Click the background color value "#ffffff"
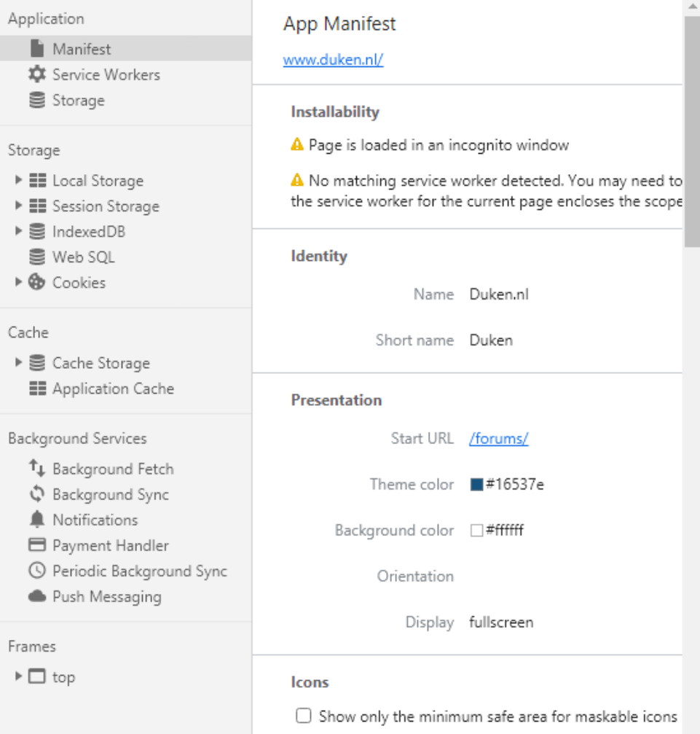The height and width of the screenshot is (734, 700). point(504,530)
